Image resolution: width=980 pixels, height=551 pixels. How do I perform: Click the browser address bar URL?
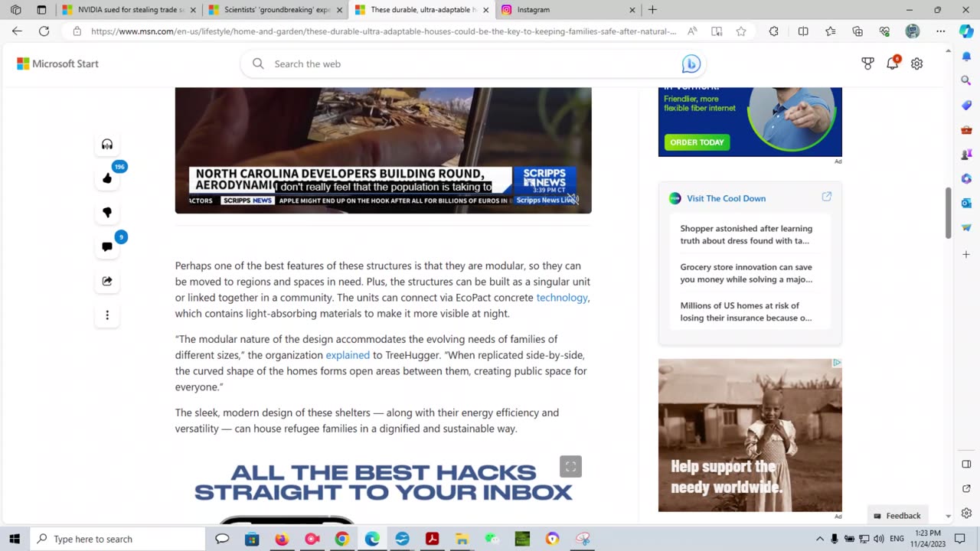pos(383,31)
